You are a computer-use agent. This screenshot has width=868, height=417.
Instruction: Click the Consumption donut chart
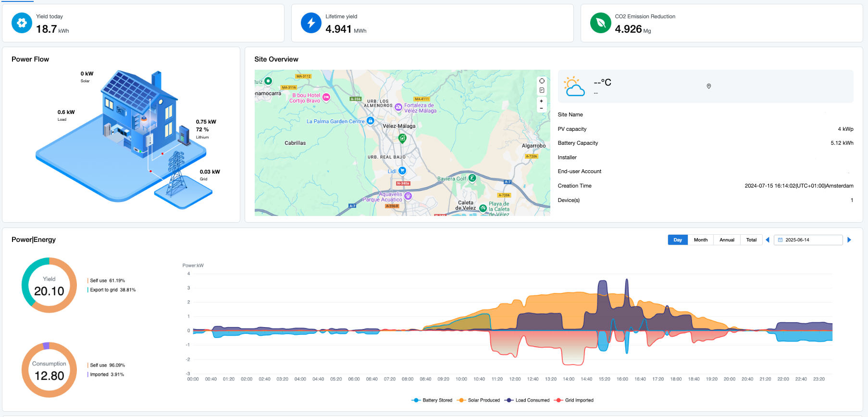[x=49, y=370]
